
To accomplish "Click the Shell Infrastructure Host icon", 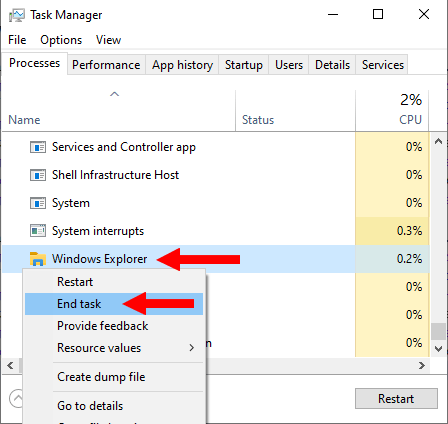I will click(x=38, y=175).
